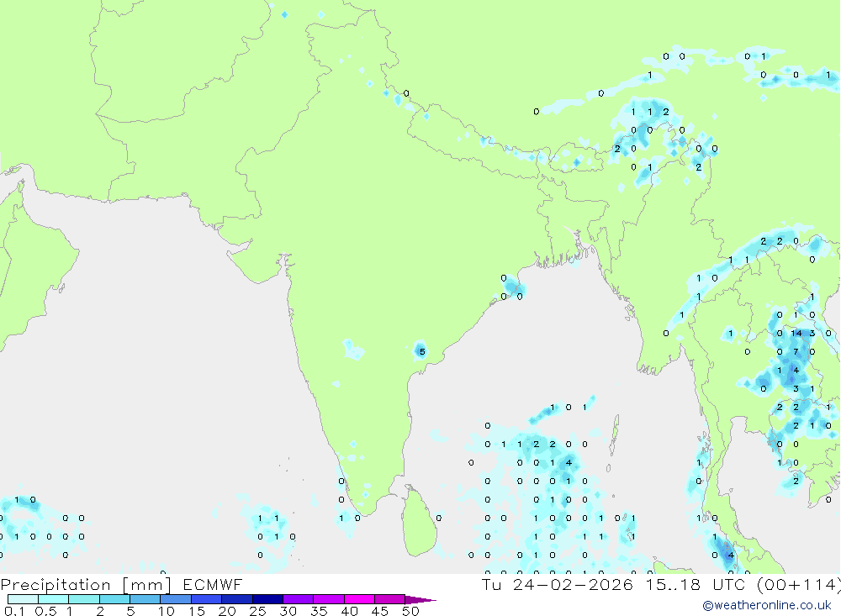Screen dimensions: 841x616
Task: Click the 1–2 mm legend color segment
Action: pyautogui.click(x=83, y=599)
